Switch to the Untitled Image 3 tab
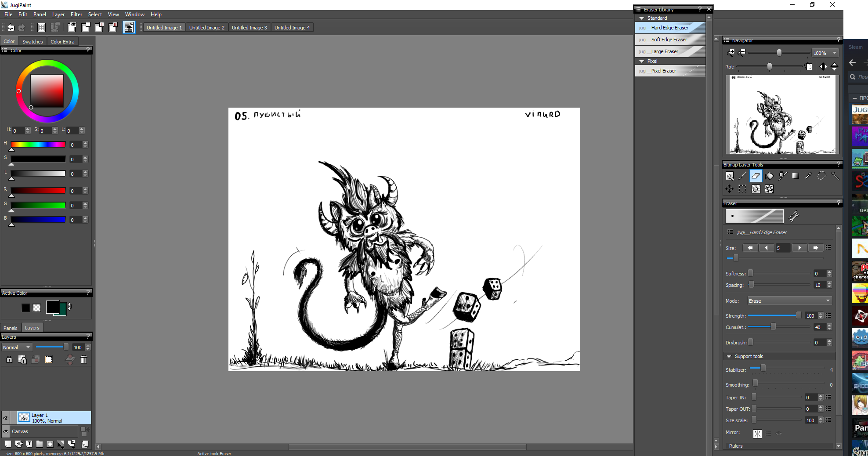868x456 pixels. [250, 28]
